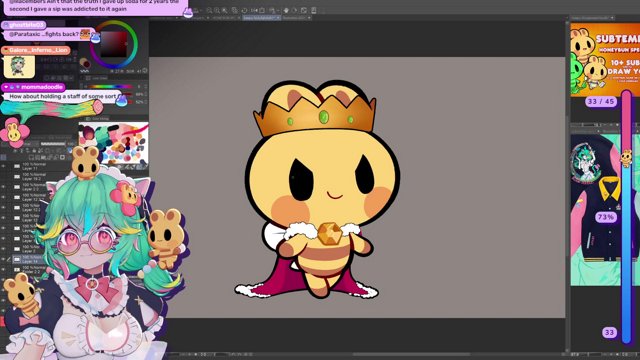Adjust the layer opacity slider in Layer panel
This screenshot has height=360, width=640.
(53, 144)
